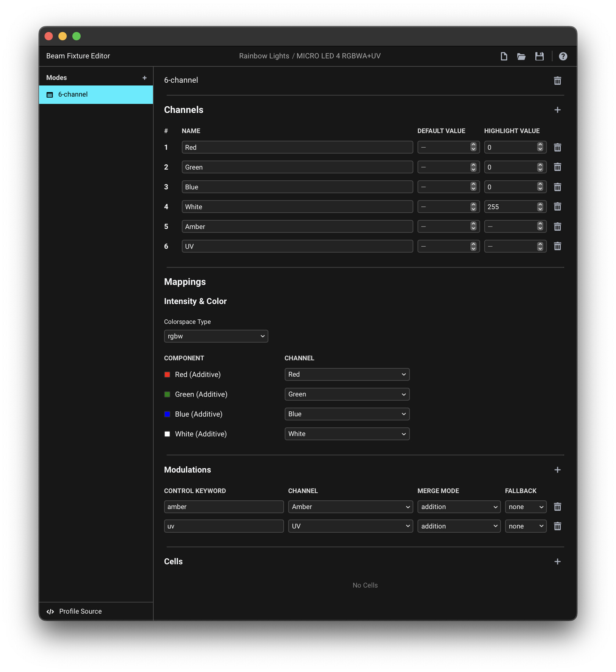The image size is (616, 672).
Task: Click the Green channel name field
Action: coord(297,167)
